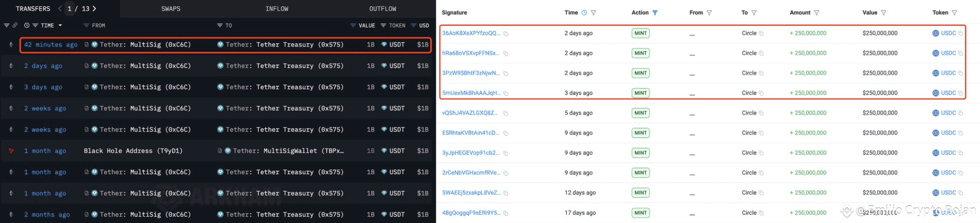The height and width of the screenshot is (223, 980).
Task: Click the link icon in the transfers header
Action: pos(15,25)
